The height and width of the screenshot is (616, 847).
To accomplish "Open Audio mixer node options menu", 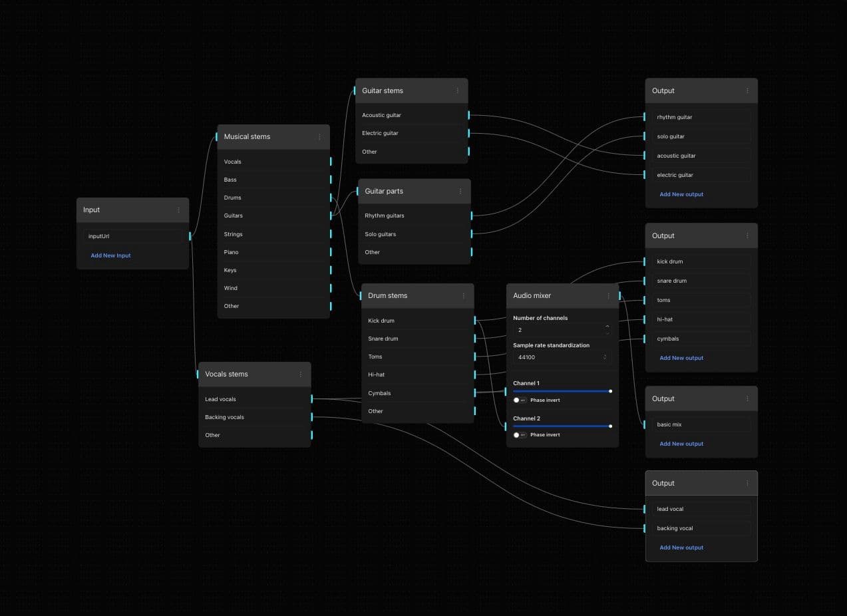I will 608,296.
